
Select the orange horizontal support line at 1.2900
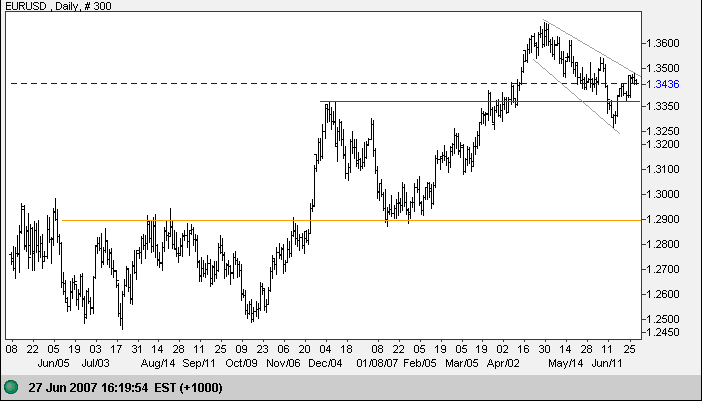(x=352, y=220)
